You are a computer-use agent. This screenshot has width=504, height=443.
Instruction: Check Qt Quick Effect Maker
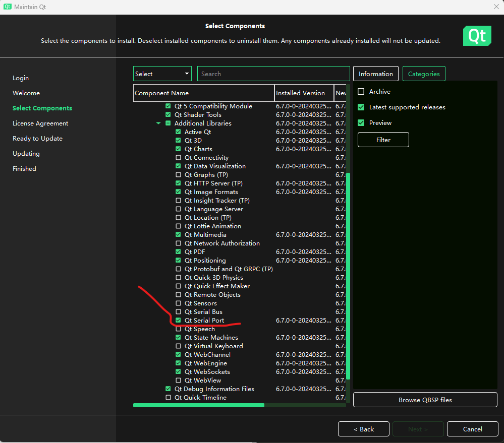pos(178,286)
